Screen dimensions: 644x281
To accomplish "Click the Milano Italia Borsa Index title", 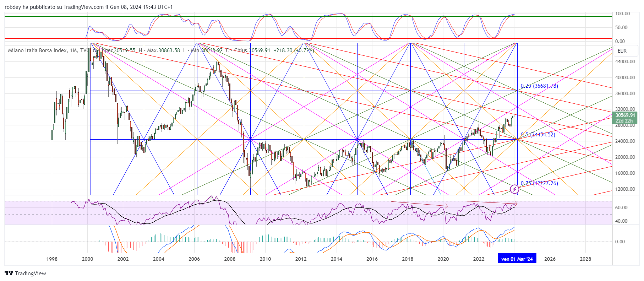I will pos(37,50).
